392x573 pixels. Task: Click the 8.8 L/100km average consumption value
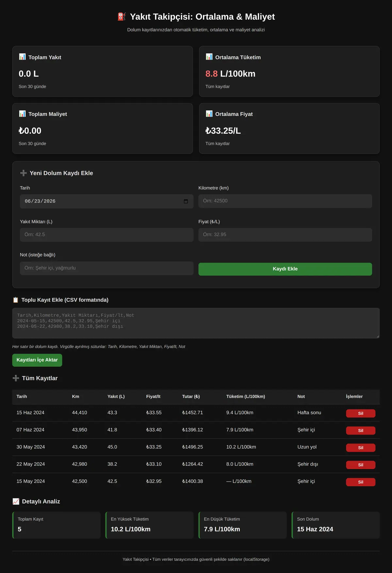(x=230, y=74)
